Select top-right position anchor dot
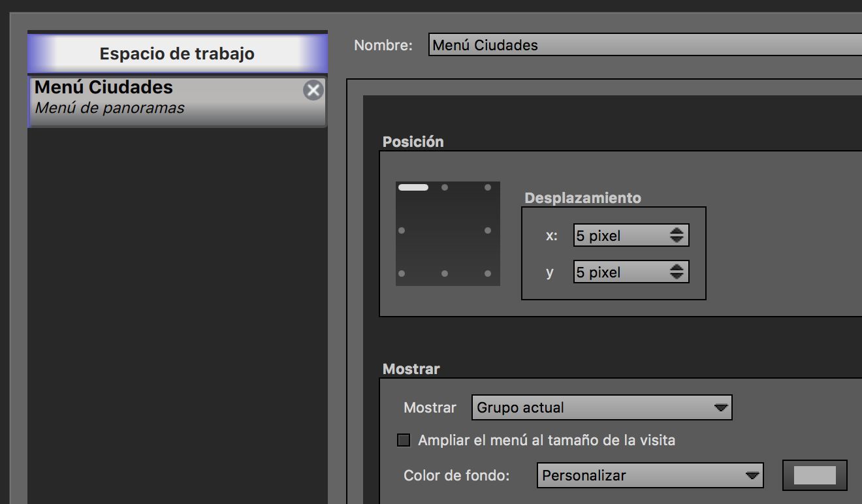This screenshot has height=504, width=862. (488, 187)
